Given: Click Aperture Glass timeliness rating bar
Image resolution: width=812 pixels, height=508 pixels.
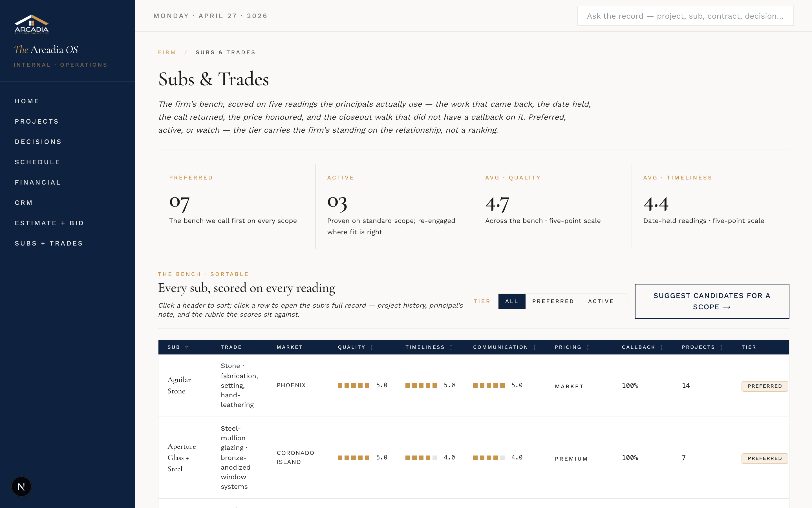Looking at the screenshot, I should (421, 457).
